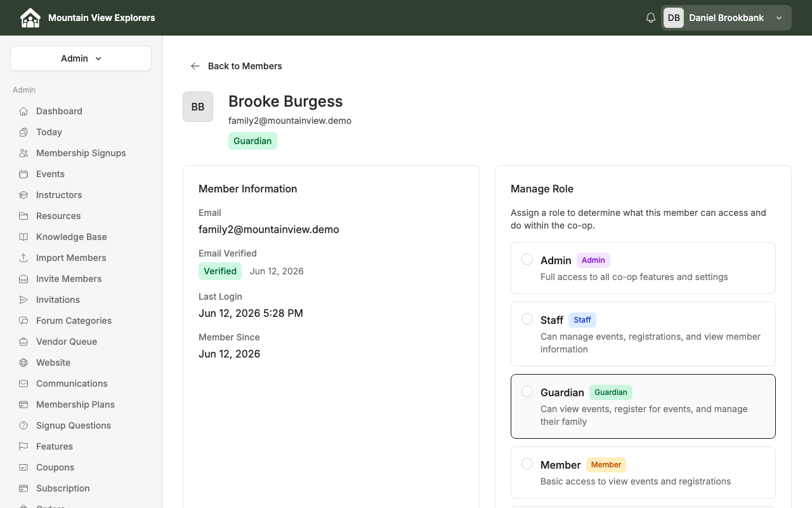Click the Subscription card icon
Viewport: 812px width, 508px height.
[23, 488]
